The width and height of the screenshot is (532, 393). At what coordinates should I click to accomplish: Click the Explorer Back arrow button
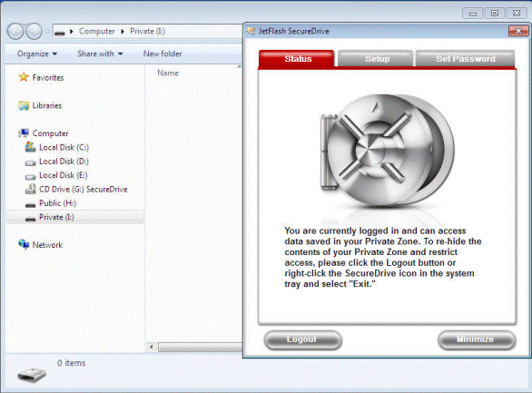[x=15, y=32]
